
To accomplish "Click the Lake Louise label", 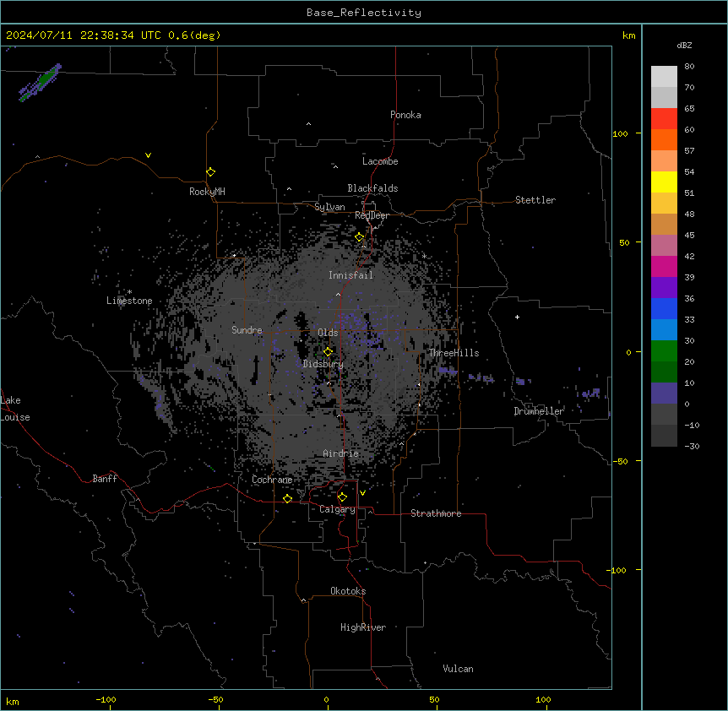I will [x=14, y=409].
